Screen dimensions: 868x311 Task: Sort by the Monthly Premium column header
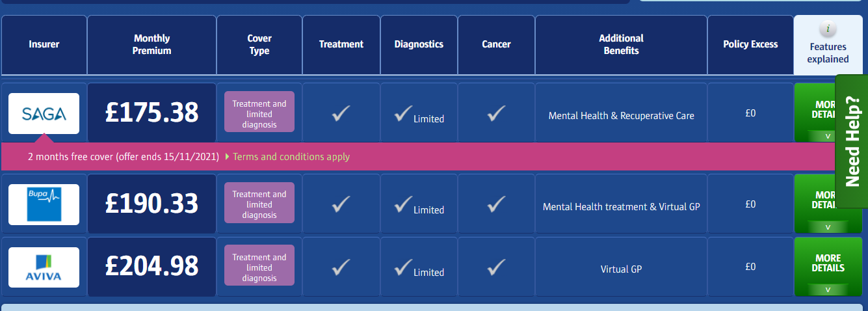click(x=151, y=45)
